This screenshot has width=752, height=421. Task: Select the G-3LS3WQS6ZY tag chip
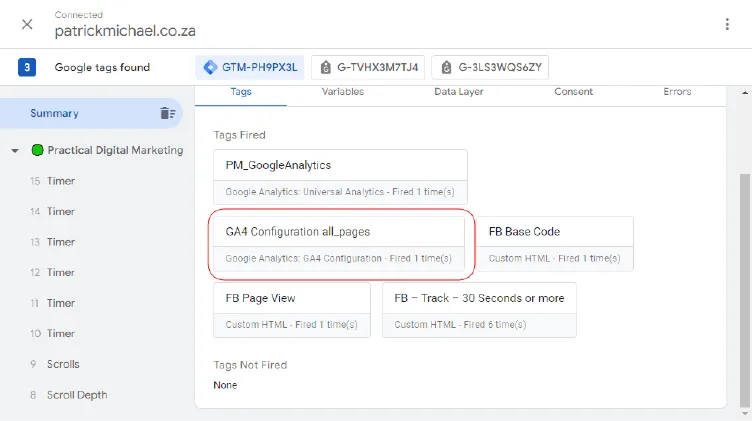[490, 67]
